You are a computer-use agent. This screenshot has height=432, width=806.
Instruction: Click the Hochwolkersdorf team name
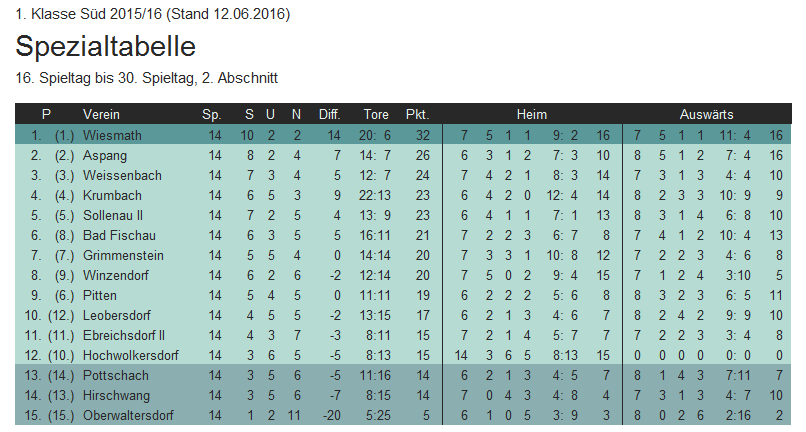(x=131, y=355)
